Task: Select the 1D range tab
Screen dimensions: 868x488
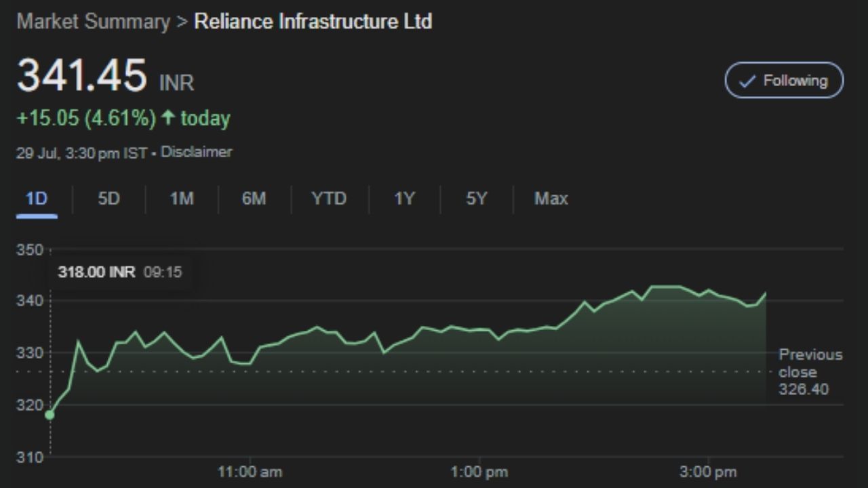Action: click(x=37, y=199)
